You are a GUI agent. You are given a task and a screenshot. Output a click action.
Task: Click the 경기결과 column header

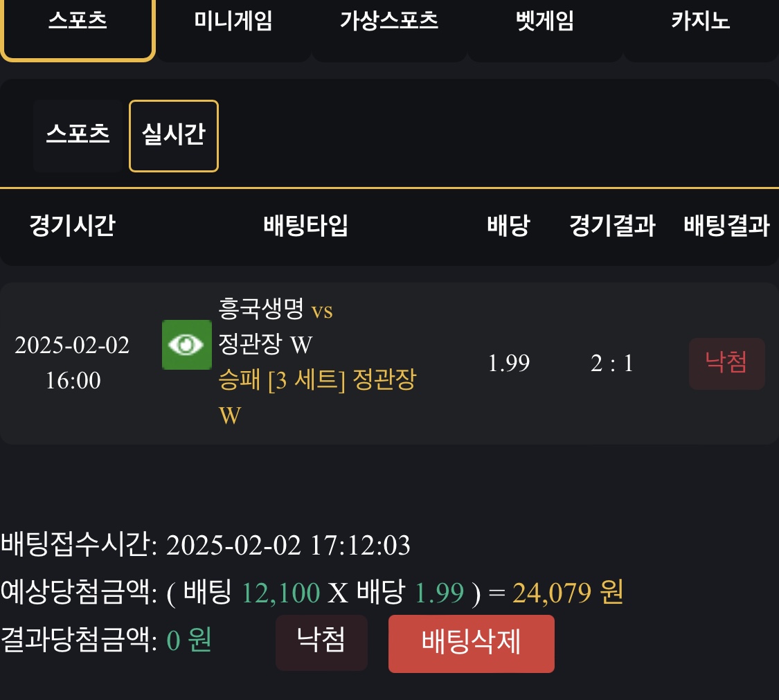pyautogui.click(x=612, y=226)
